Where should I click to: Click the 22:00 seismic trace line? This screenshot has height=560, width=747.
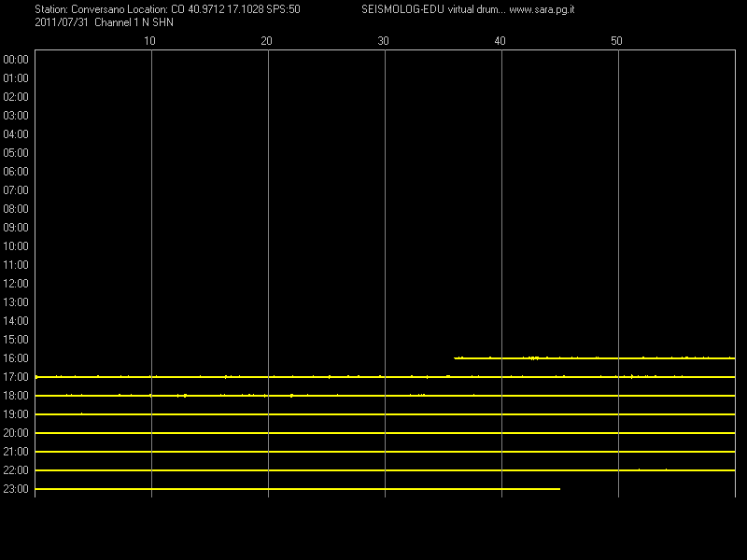(x=385, y=470)
